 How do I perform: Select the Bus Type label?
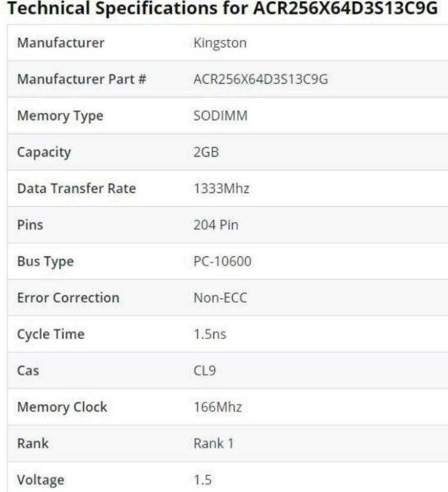pos(46,262)
